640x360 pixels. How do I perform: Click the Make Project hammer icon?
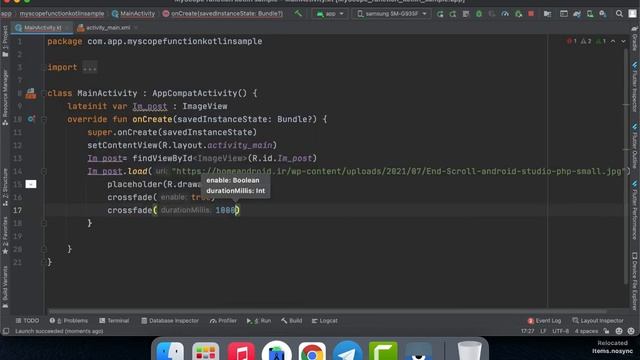point(298,13)
